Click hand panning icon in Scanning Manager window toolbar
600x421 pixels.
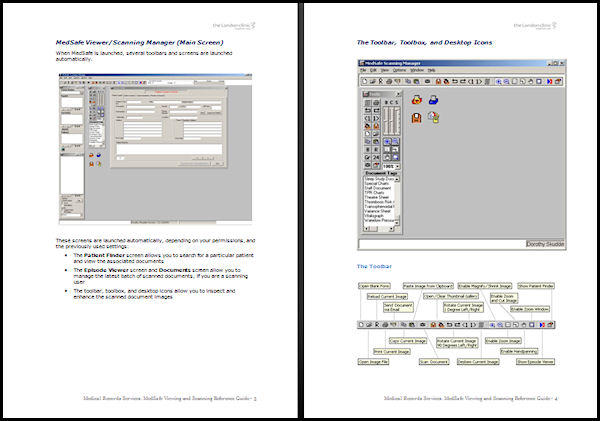point(530,82)
